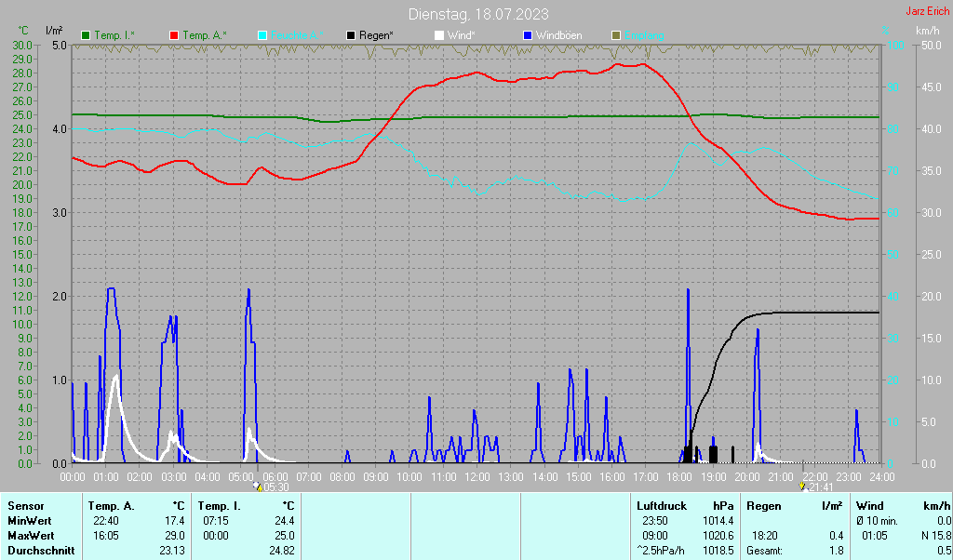
Task: Click the "MaxWert" row label
Action: click(31, 537)
